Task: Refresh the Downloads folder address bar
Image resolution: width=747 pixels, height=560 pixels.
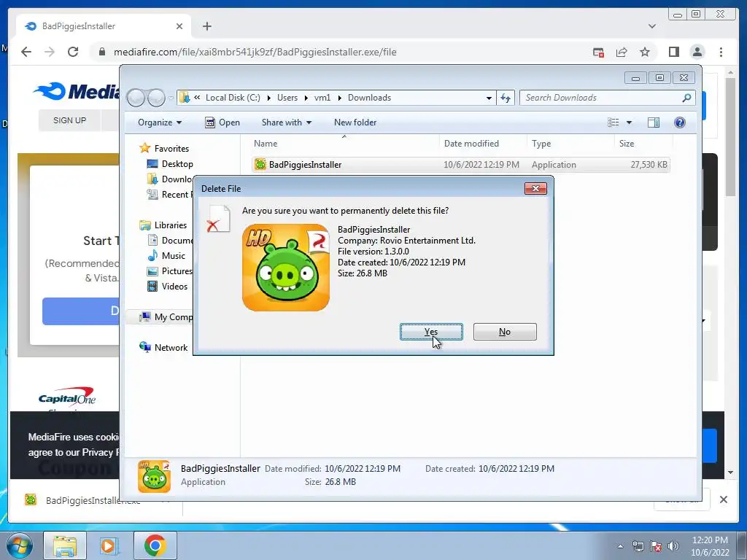Action: 505,98
